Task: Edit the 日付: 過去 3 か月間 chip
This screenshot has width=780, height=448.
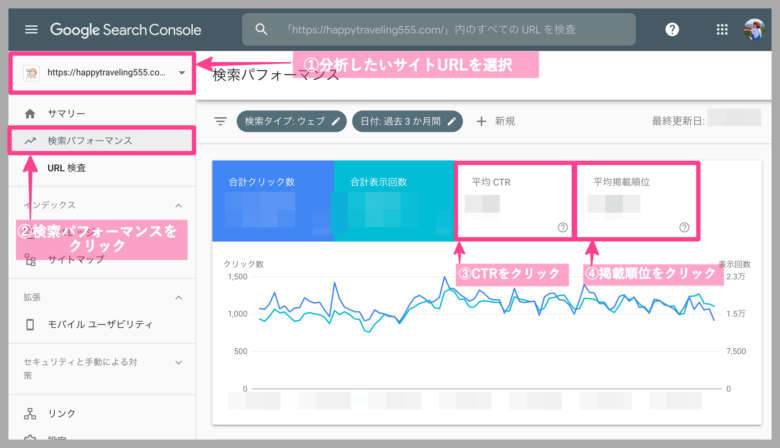Action: (x=407, y=121)
